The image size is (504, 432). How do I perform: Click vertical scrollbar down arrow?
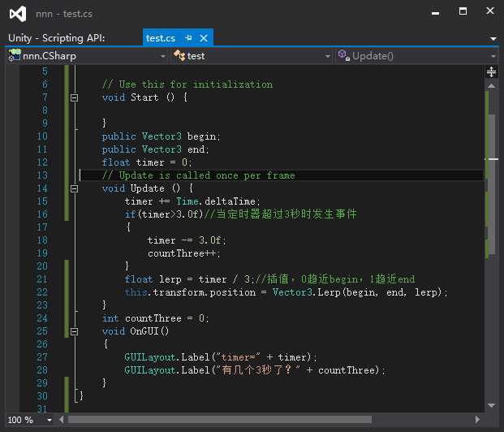(491, 405)
